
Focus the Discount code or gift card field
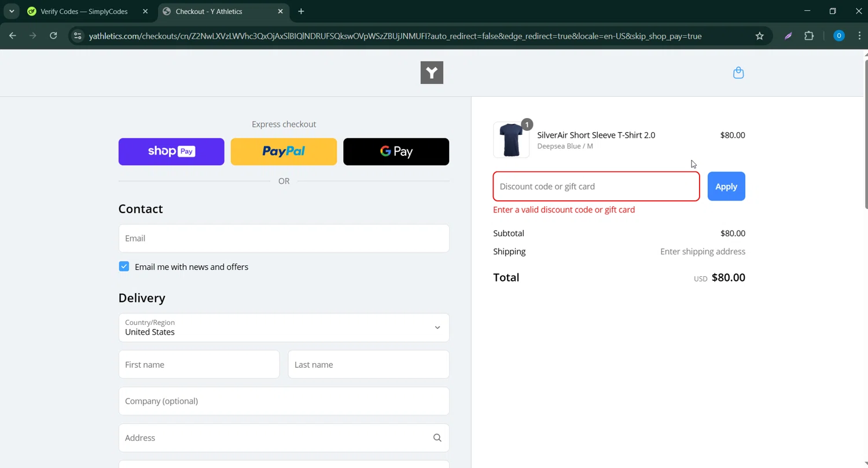[x=596, y=187]
